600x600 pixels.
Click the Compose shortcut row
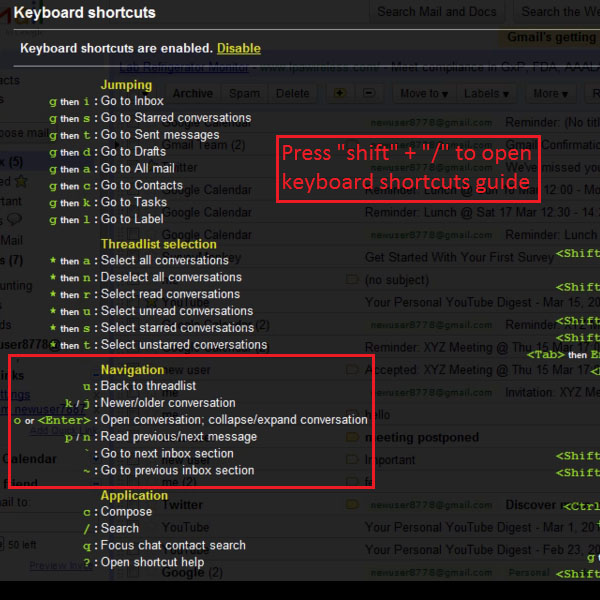(117, 511)
